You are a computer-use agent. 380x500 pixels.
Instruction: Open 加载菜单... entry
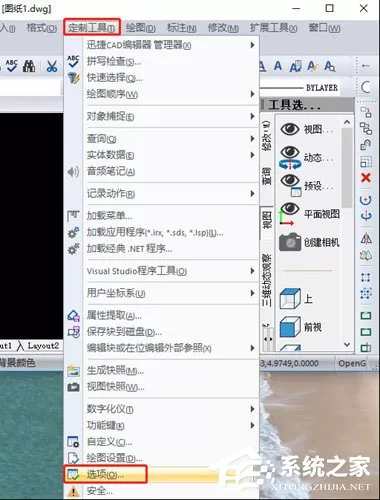[161, 216]
